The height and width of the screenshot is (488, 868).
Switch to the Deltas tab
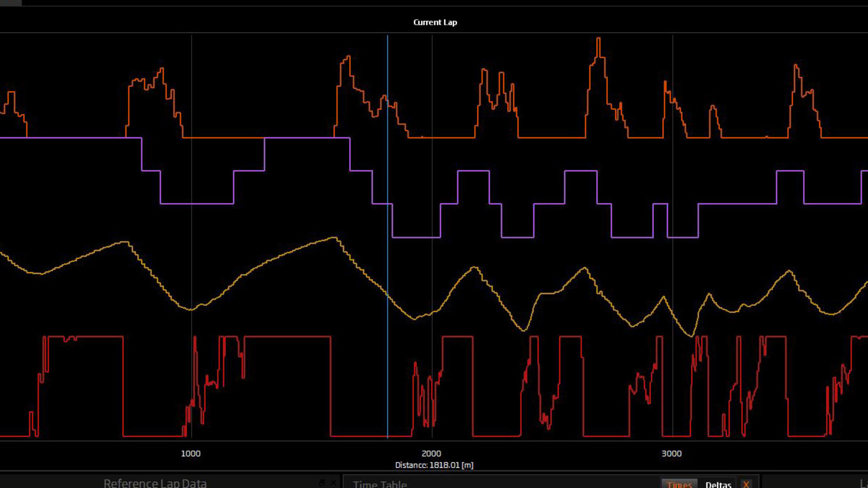pyautogui.click(x=718, y=484)
